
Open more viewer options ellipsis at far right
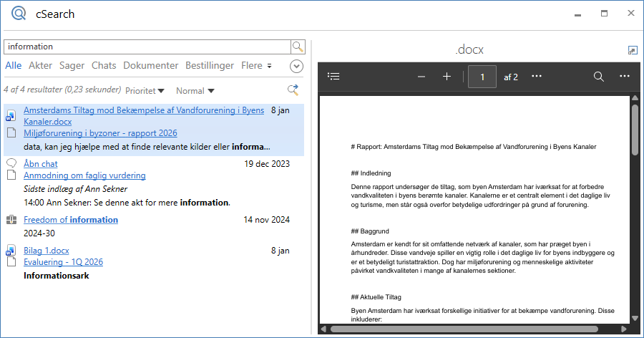(x=624, y=77)
